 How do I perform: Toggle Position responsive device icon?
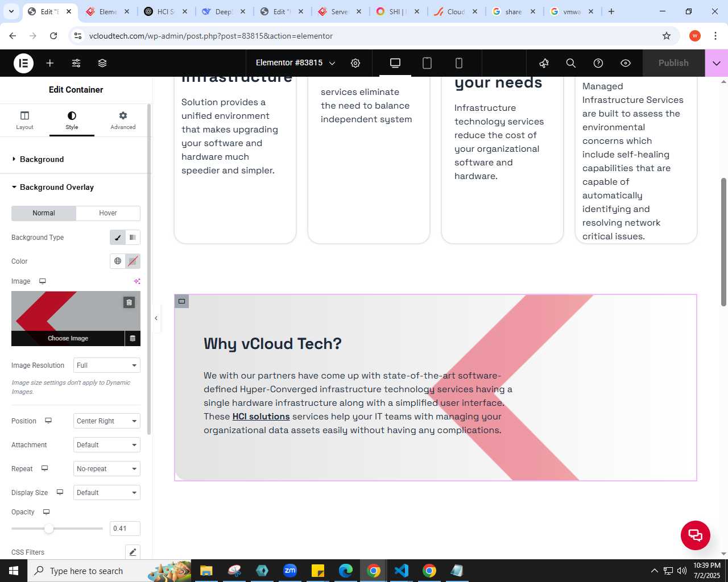(48, 421)
